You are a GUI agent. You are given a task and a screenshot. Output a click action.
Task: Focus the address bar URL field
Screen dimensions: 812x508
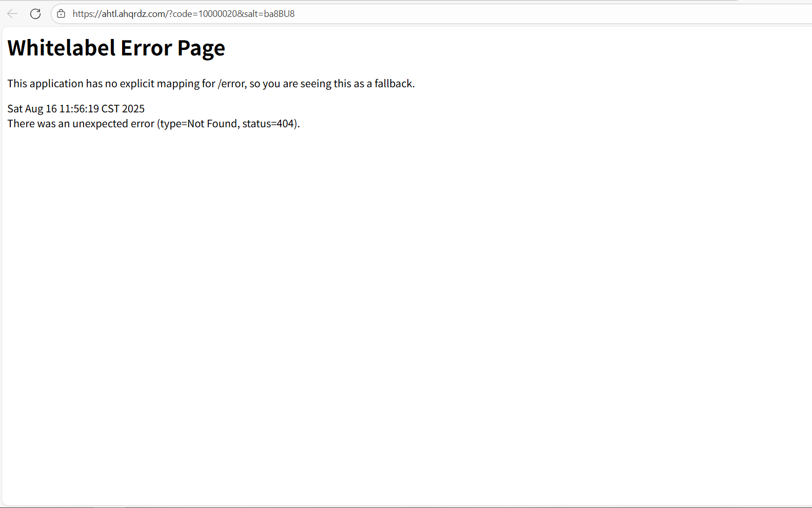[x=432, y=14]
